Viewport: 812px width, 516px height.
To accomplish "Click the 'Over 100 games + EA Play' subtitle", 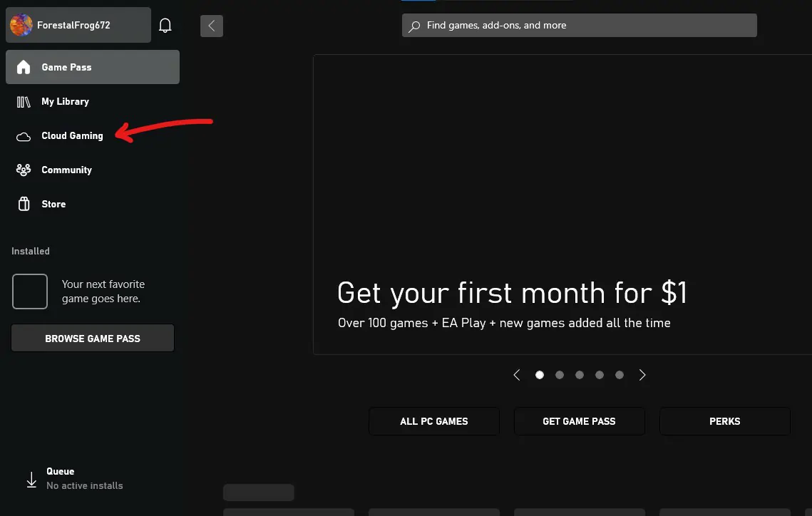I will [x=504, y=323].
